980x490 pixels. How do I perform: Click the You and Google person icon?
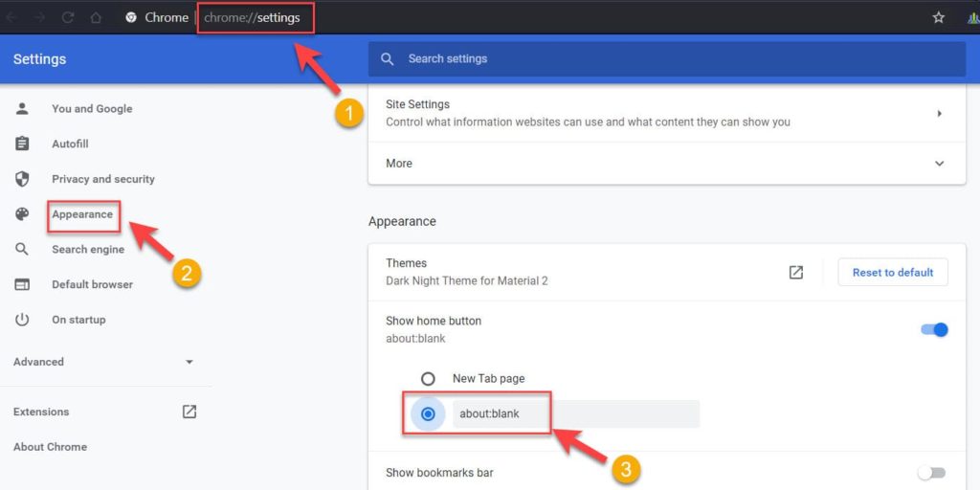click(x=22, y=109)
